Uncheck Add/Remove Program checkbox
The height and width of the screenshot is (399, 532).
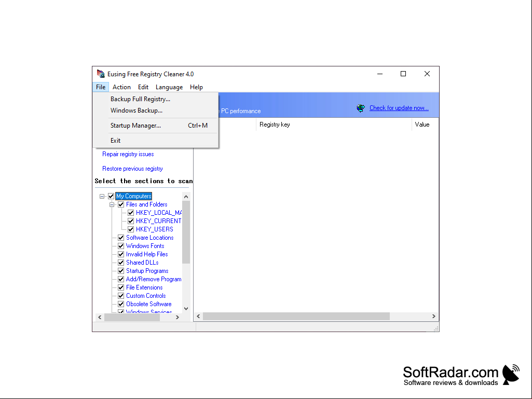coord(121,279)
